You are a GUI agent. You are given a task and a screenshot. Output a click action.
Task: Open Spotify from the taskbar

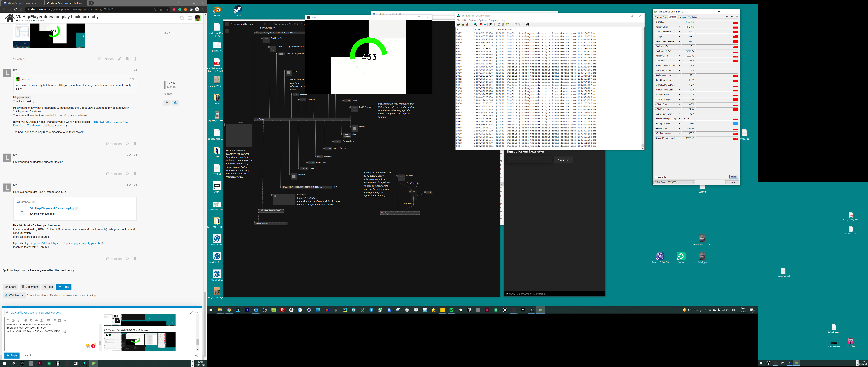[452, 310]
